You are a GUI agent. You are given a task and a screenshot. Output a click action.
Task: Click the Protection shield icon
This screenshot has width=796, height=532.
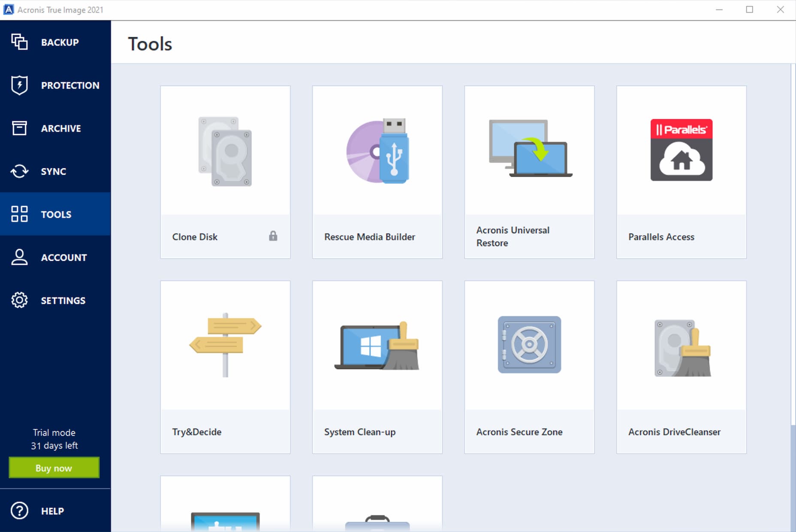pyautogui.click(x=19, y=85)
